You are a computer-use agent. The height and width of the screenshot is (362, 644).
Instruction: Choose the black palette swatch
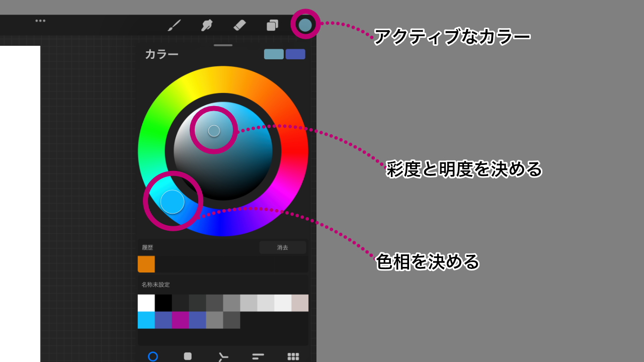[x=164, y=303]
